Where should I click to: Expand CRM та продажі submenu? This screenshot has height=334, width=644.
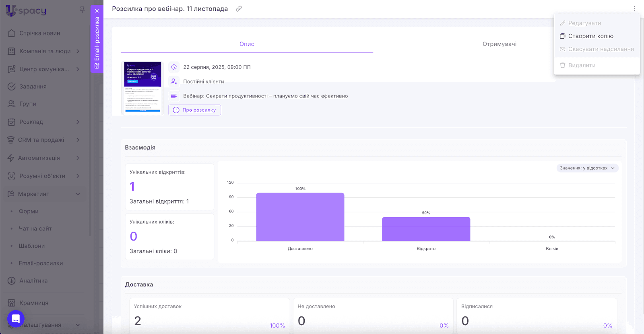(x=78, y=140)
